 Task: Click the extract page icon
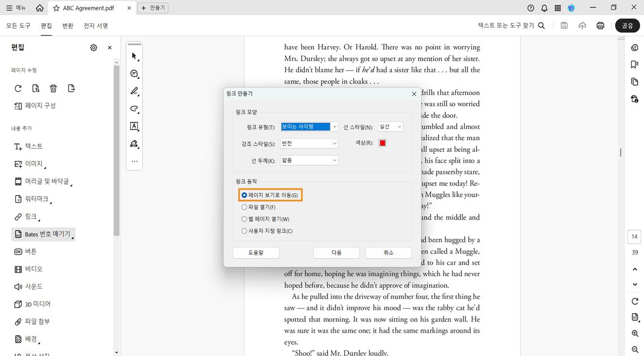pyautogui.click(x=72, y=88)
